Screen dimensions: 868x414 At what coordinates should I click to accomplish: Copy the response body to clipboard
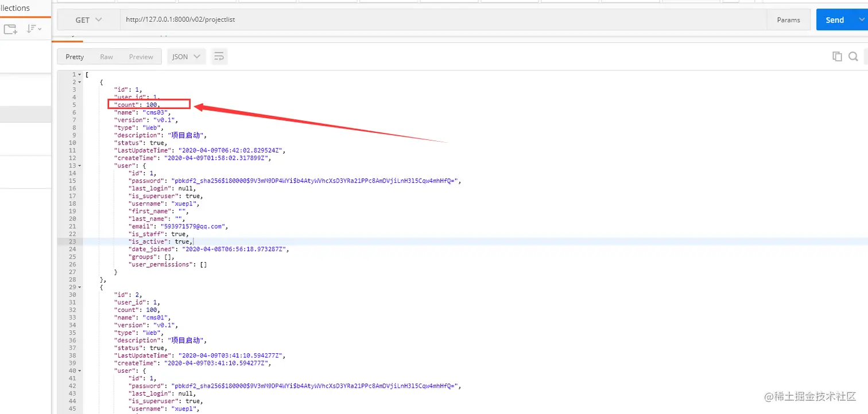tap(837, 56)
